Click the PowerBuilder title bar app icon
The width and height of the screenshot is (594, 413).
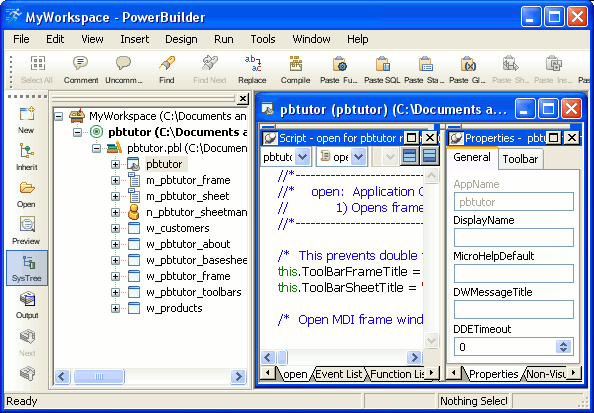point(14,16)
